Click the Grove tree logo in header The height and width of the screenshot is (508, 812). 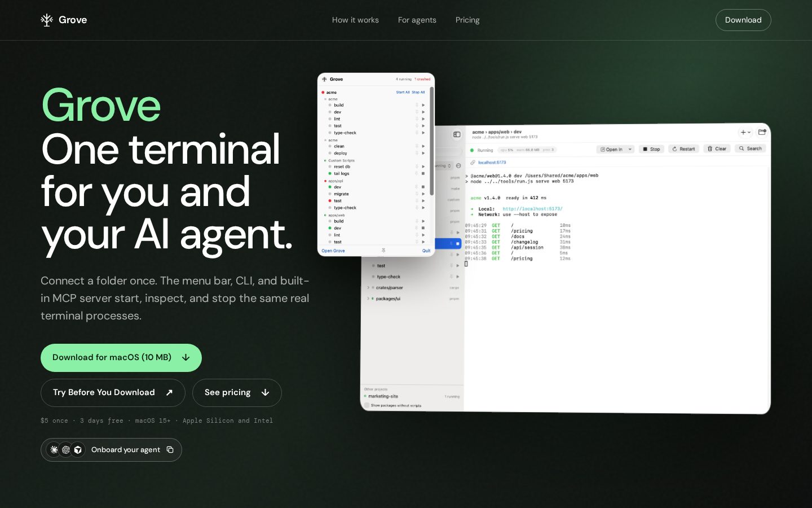47,20
